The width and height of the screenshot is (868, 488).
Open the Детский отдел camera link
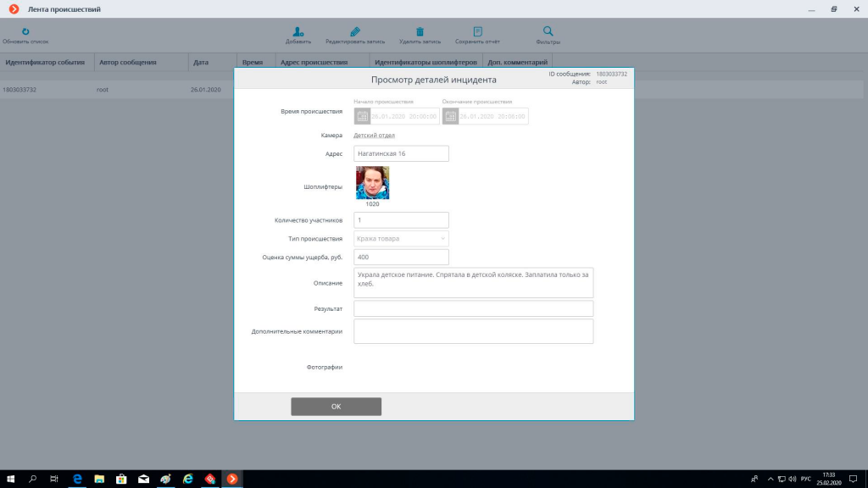click(x=374, y=135)
